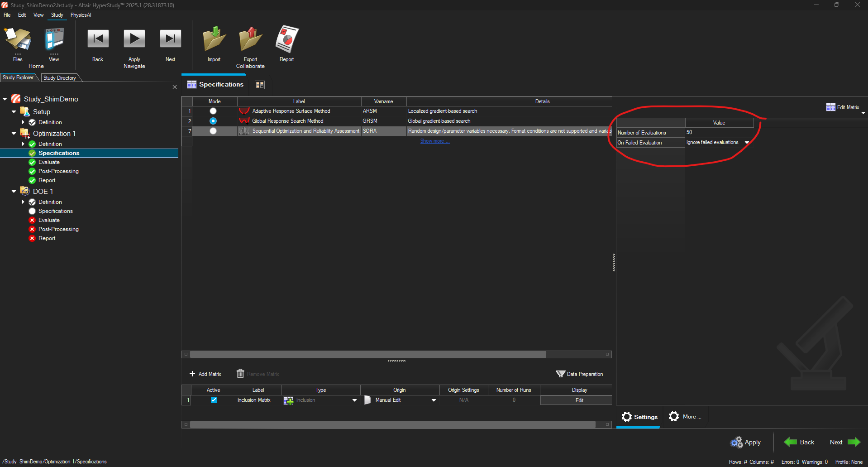The height and width of the screenshot is (467, 868).
Task: Click the Export folder icon
Action: (x=250, y=39)
